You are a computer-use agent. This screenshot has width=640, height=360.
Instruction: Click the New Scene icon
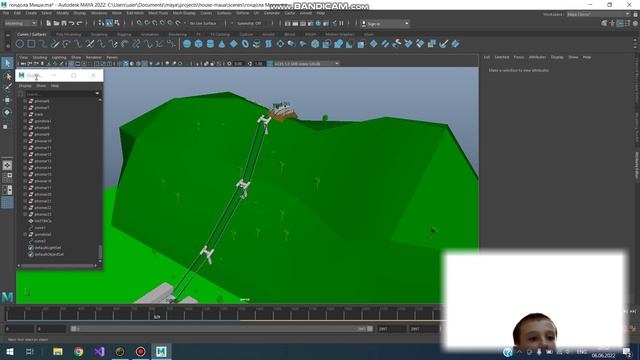click(49, 23)
